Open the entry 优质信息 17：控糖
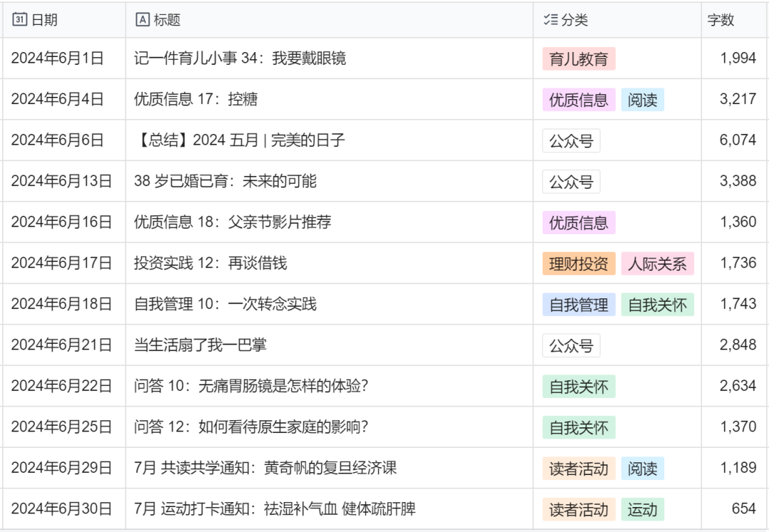 tap(196, 99)
